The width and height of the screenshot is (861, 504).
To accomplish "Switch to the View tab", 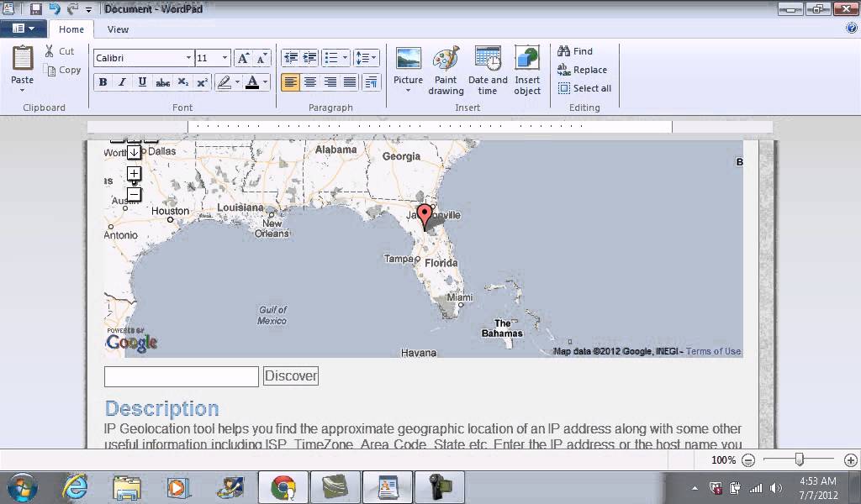I will [x=118, y=29].
